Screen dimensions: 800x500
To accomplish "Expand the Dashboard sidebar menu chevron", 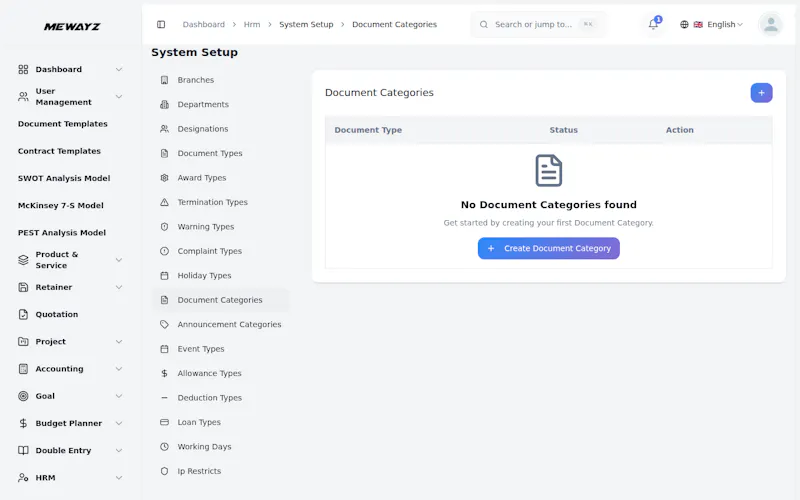I will [x=118, y=69].
